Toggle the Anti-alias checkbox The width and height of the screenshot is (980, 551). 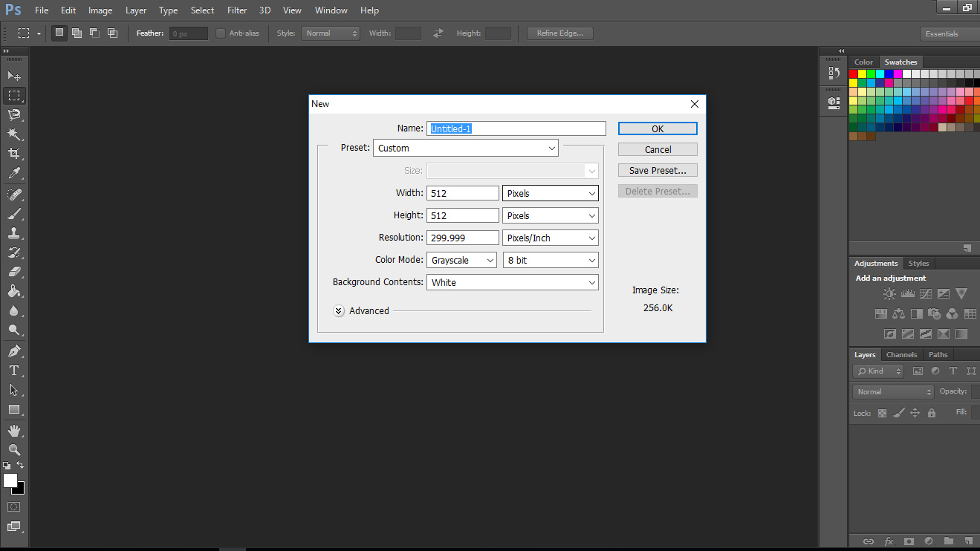click(x=221, y=33)
